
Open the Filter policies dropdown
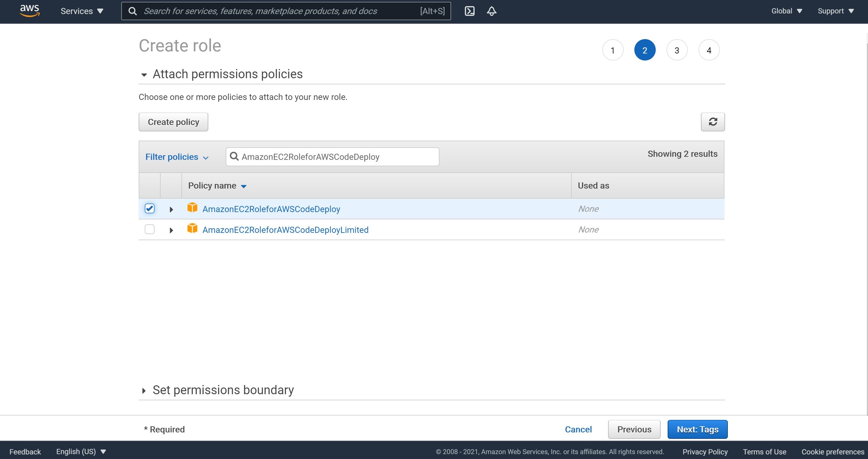[177, 157]
